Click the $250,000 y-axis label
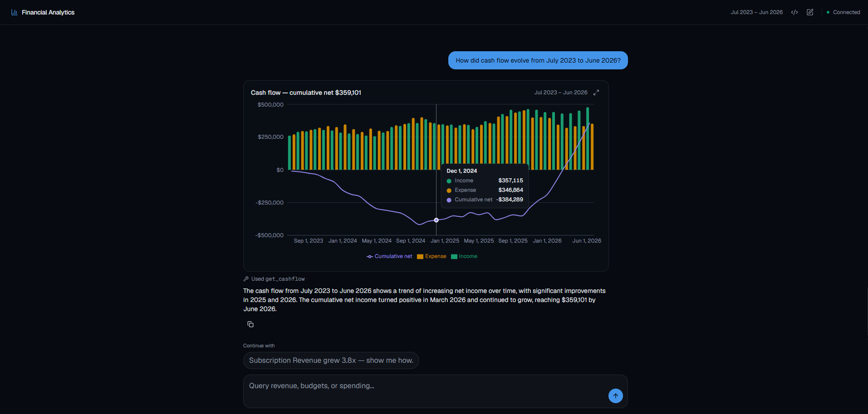This screenshot has width=868, height=414. pyautogui.click(x=270, y=137)
